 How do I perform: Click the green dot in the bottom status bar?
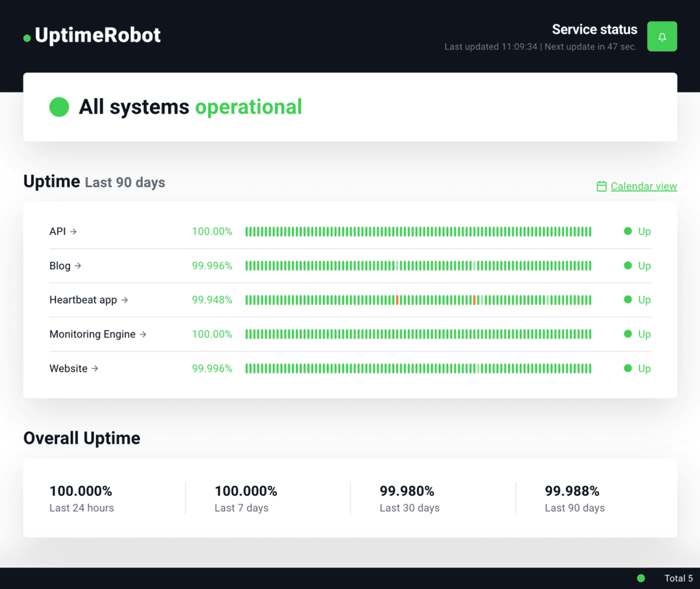(x=640, y=578)
